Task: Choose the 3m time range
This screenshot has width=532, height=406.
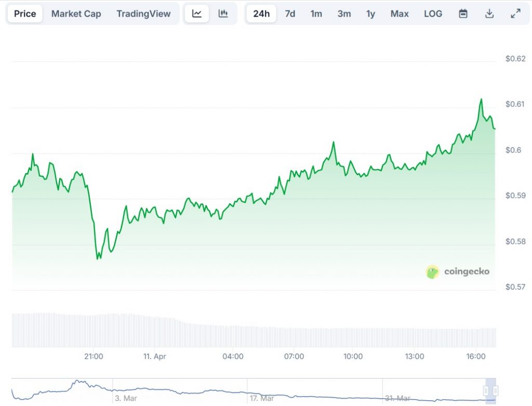Action: click(x=344, y=14)
